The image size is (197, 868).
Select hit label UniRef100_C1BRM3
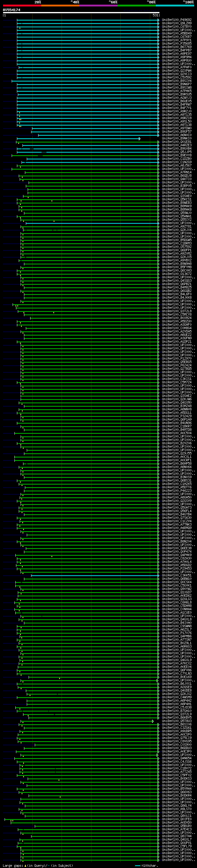pyautogui.click(x=177, y=243)
